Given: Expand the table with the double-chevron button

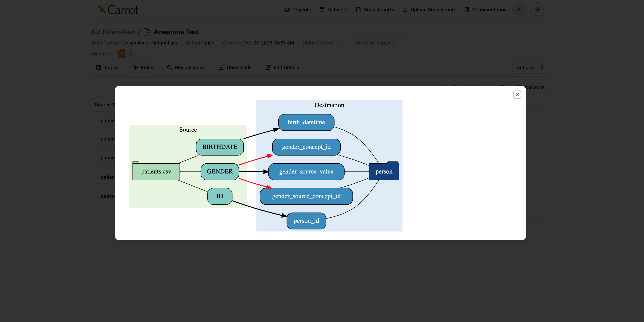Looking at the screenshot, I should pyautogui.click(x=540, y=218).
